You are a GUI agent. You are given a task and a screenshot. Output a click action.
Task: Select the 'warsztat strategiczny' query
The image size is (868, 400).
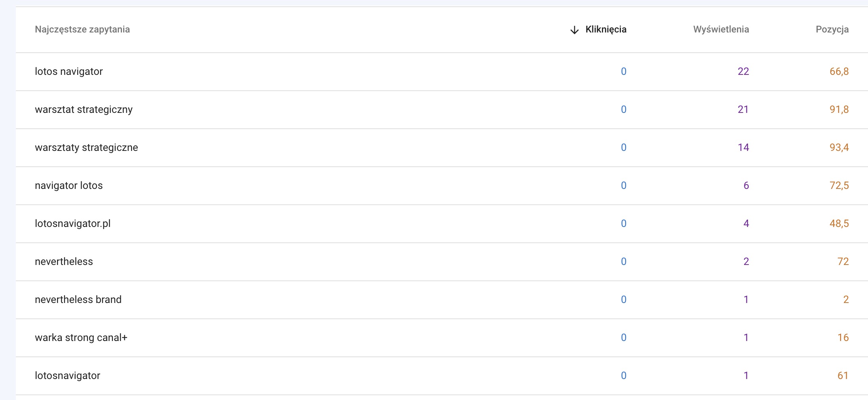coord(84,109)
